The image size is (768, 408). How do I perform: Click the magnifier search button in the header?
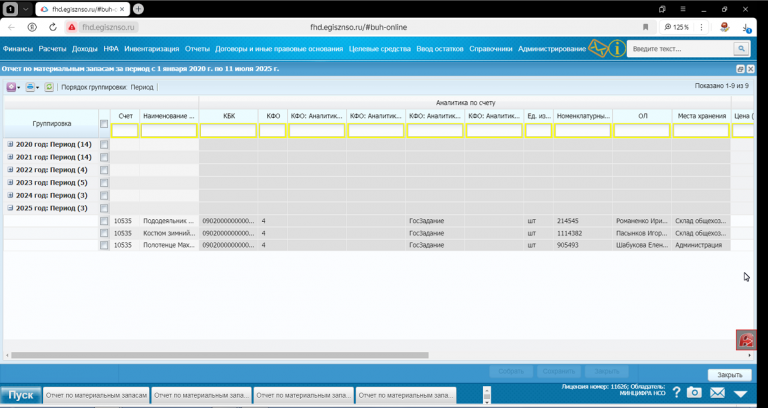pyautogui.click(x=741, y=48)
